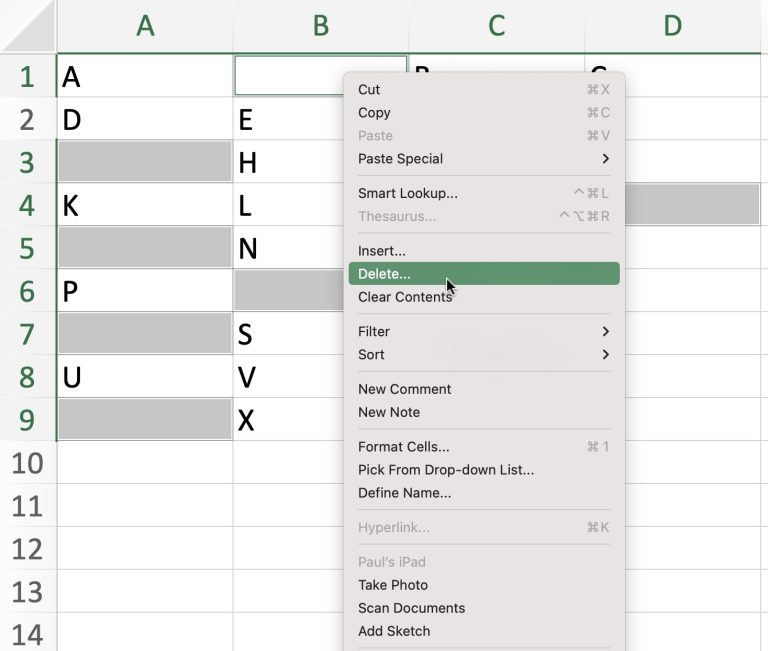Choose Delete... from the context menu
Screen dimensions: 768x651
coord(384,274)
